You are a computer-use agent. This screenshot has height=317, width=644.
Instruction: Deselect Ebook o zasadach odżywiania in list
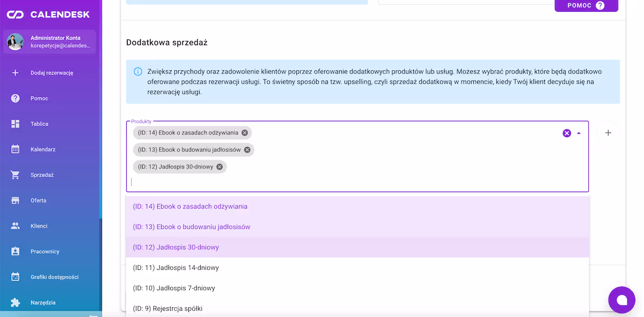coord(190,207)
